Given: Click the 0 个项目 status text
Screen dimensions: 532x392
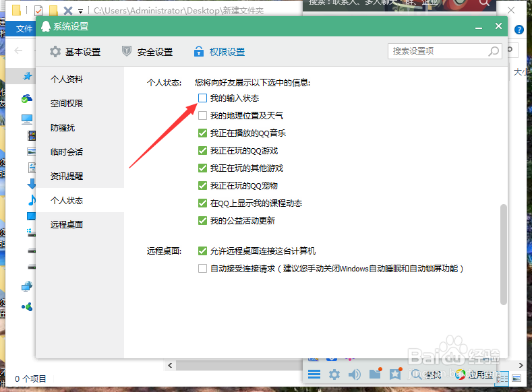Looking at the screenshot, I should pos(30,379).
